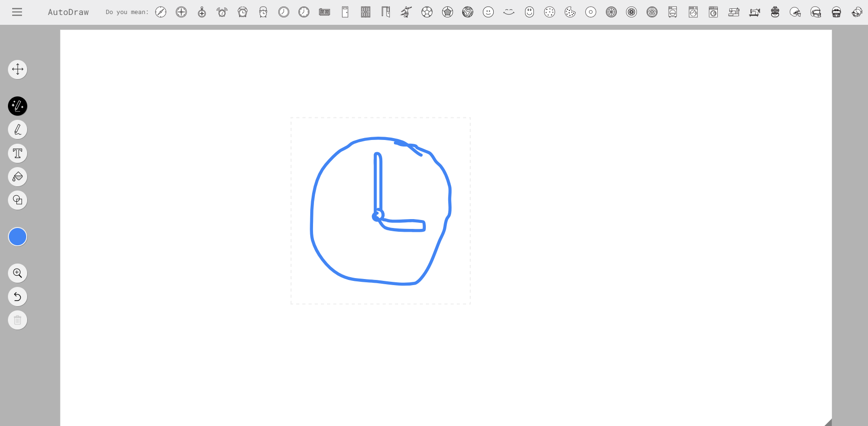This screenshot has height=426, width=868.
Task: Select the bitten cookie suggestion
Action: tap(570, 12)
